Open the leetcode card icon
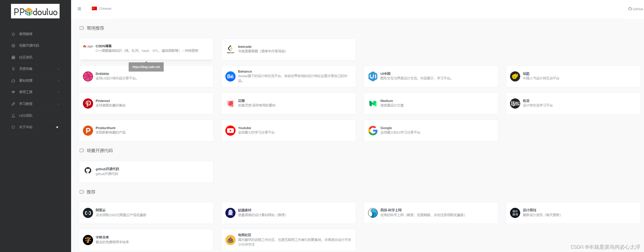 pyautogui.click(x=230, y=49)
